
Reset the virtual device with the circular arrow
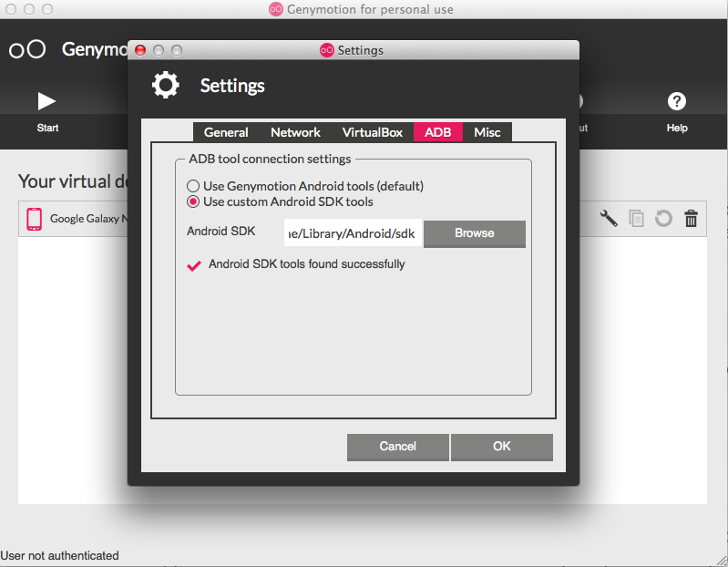coord(663,218)
